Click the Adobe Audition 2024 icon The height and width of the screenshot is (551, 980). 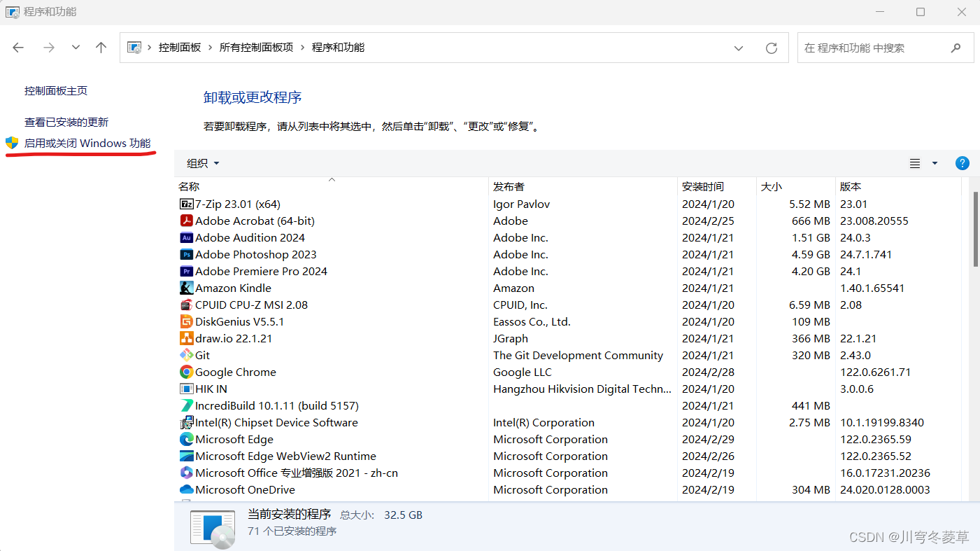[186, 238]
